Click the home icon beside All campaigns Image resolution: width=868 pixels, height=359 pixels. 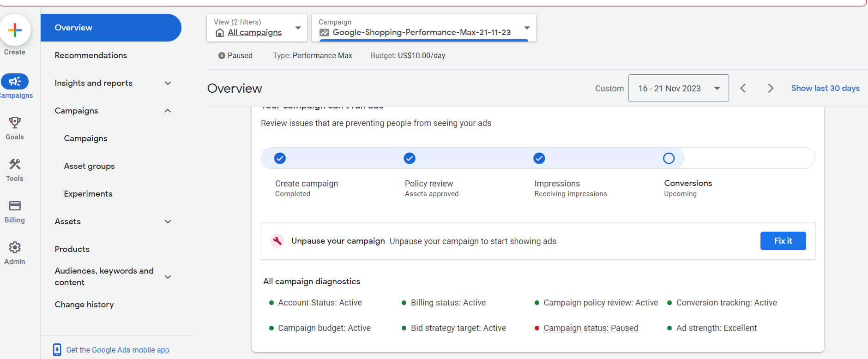(x=220, y=33)
